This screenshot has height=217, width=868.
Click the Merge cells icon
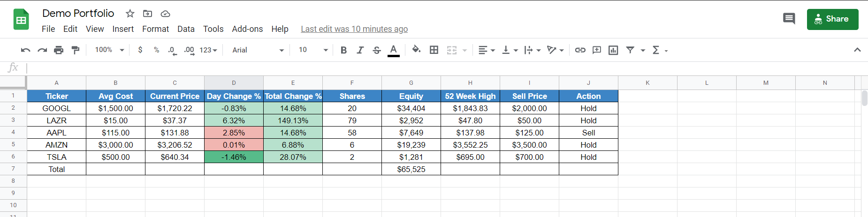[x=451, y=50]
